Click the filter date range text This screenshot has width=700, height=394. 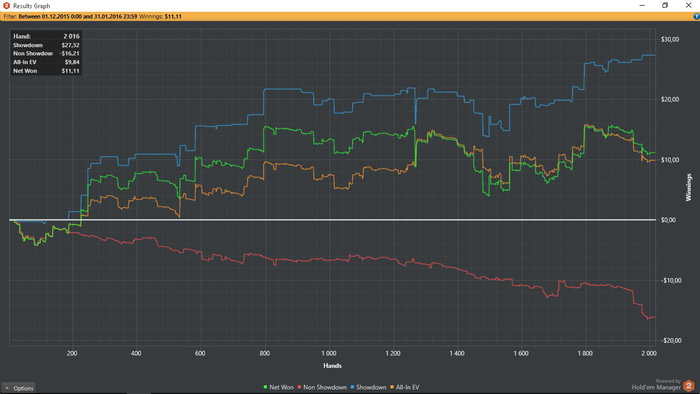point(78,17)
